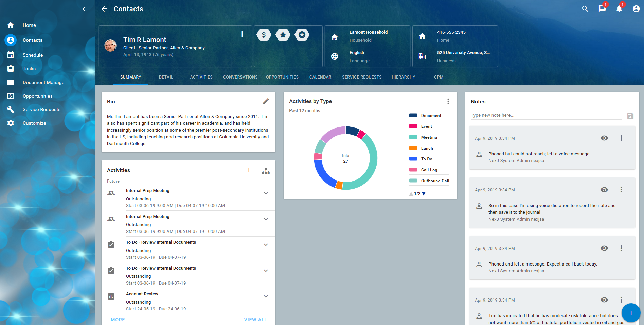This screenshot has width=644, height=325.
Task: Click the Meeting legend color swatch
Action: (x=413, y=137)
